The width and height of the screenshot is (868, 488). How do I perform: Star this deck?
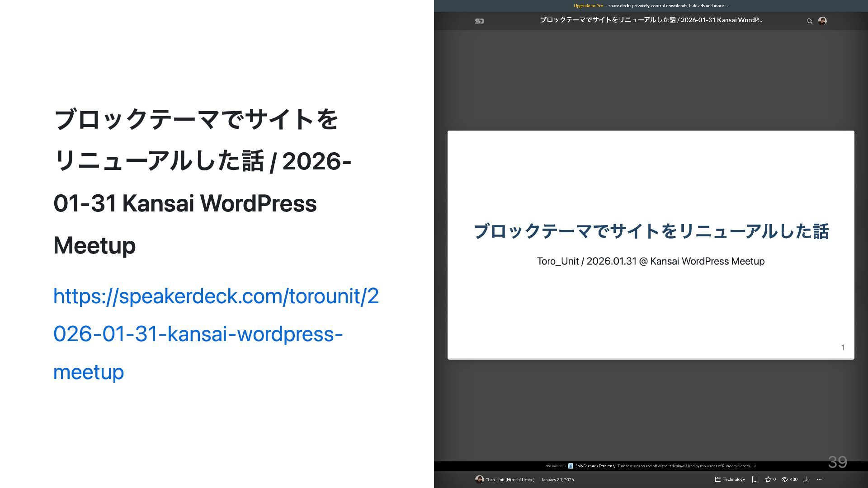pos(768,479)
